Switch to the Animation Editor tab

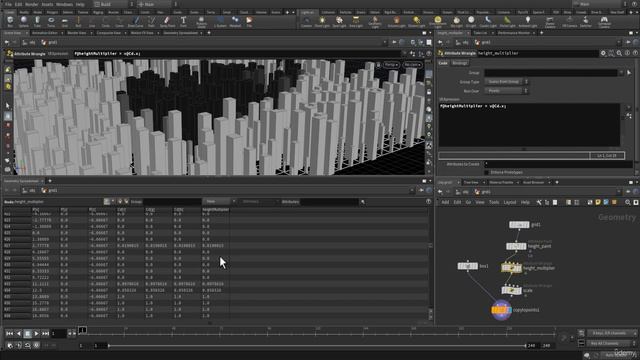tap(44, 33)
